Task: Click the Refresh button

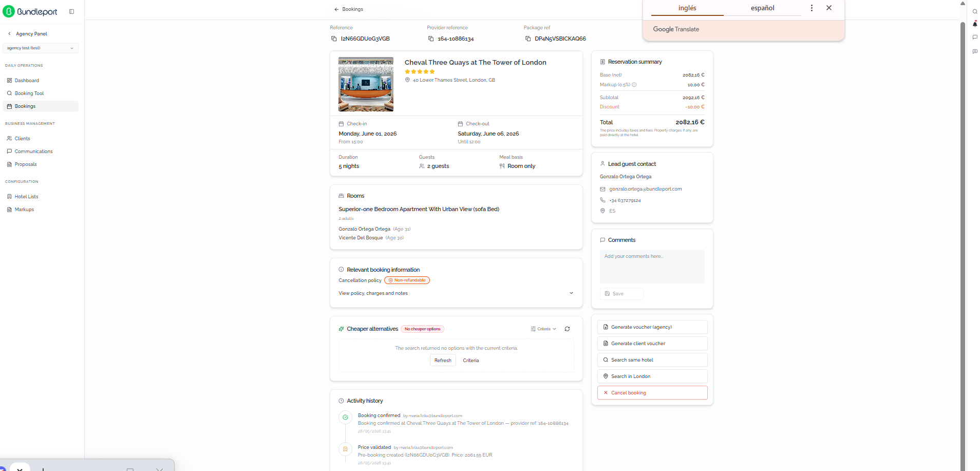Action: pyautogui.click(x=443, y=361)
